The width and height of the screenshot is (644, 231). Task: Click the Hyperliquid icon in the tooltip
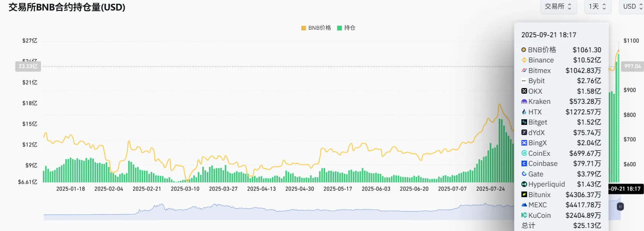click(524, 184)
